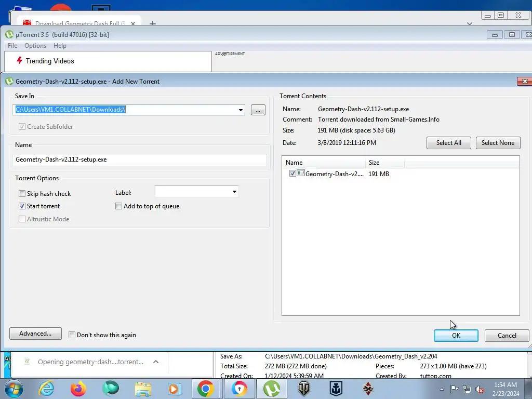
Task: Open µTorrent Help menu
Action: (x=60, y=46)
